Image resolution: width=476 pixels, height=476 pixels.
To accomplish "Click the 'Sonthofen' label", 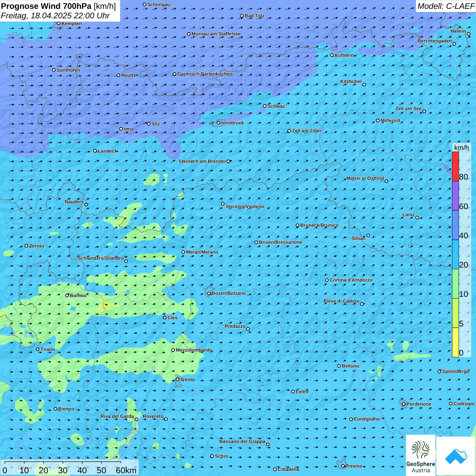I will pyautogui.click(x=68, y=70).
